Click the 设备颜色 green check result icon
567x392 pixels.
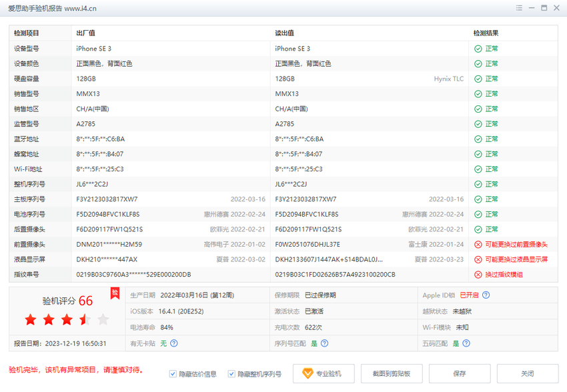(x=478, y=64)
